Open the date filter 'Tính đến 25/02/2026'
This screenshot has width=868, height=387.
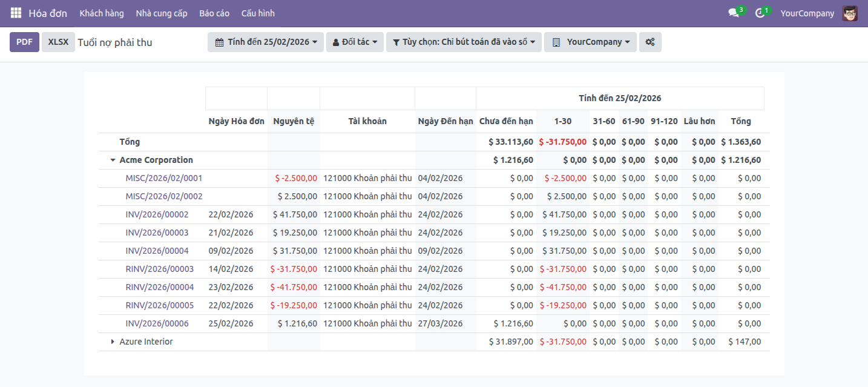pos(265,42)
